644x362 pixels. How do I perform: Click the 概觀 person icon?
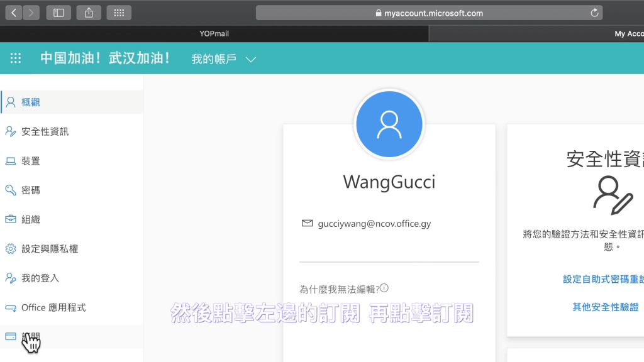pos(11,102)
